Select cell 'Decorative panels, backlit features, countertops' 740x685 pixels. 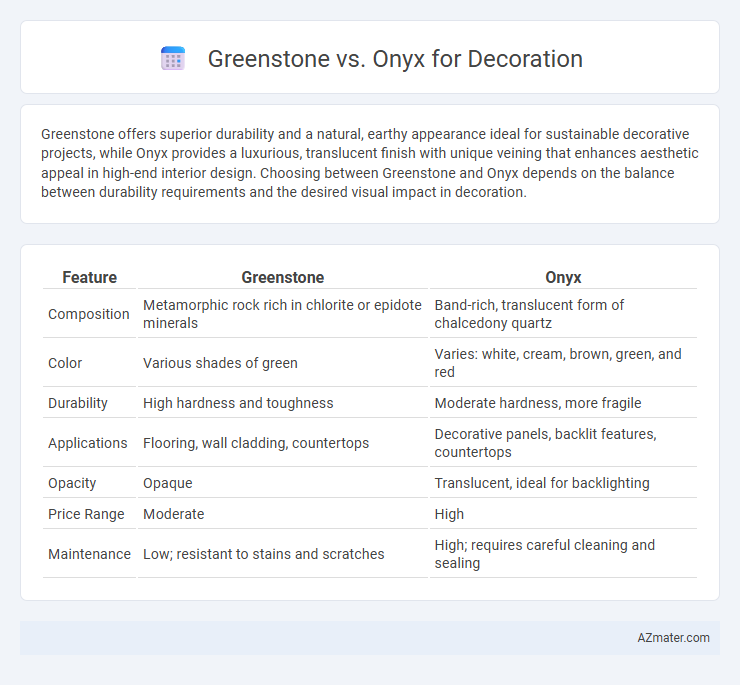tap(563, 443)
